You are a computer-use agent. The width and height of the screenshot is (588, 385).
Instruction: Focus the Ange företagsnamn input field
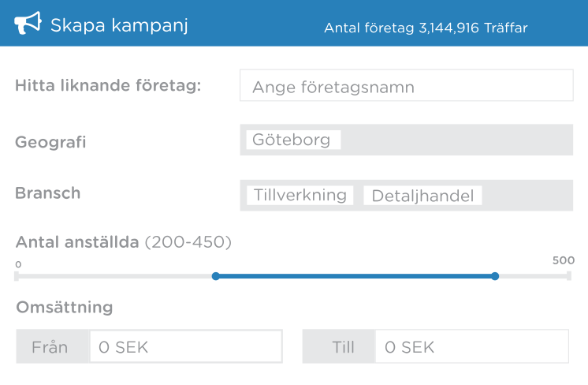407,85
